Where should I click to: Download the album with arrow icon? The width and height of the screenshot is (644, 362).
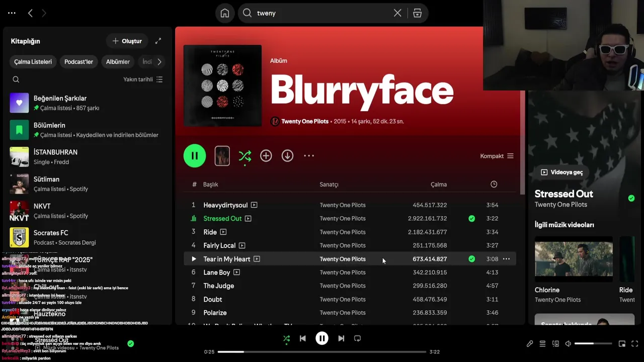click(287, 156)
